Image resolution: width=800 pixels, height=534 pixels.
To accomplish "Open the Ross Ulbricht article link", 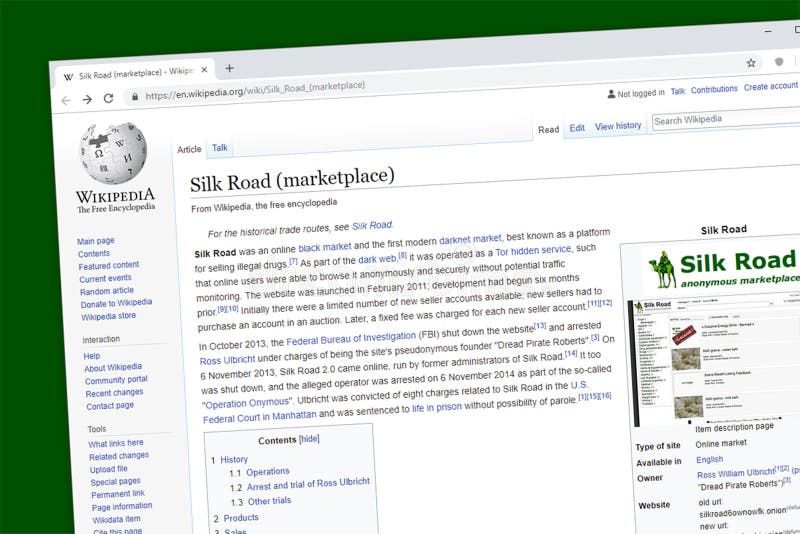I will 227,360.
